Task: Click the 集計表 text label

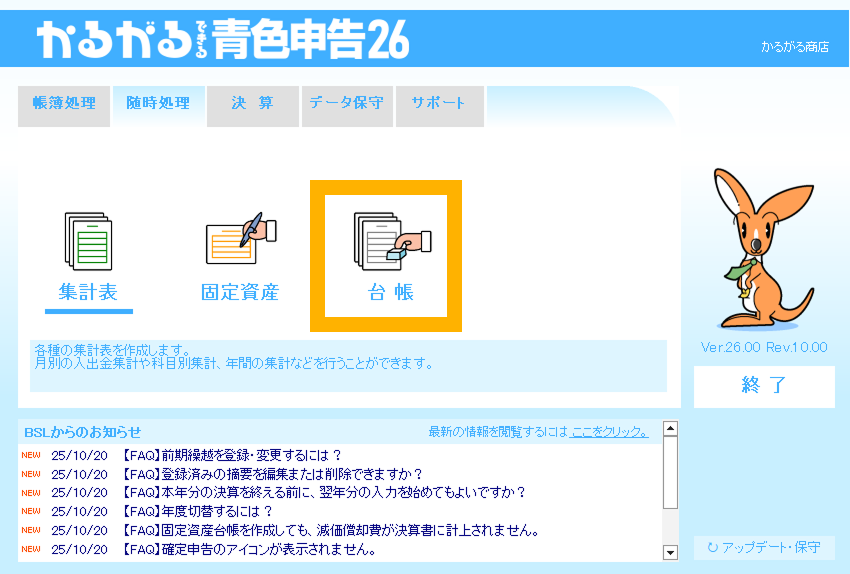Action: [x=88, y=293]
